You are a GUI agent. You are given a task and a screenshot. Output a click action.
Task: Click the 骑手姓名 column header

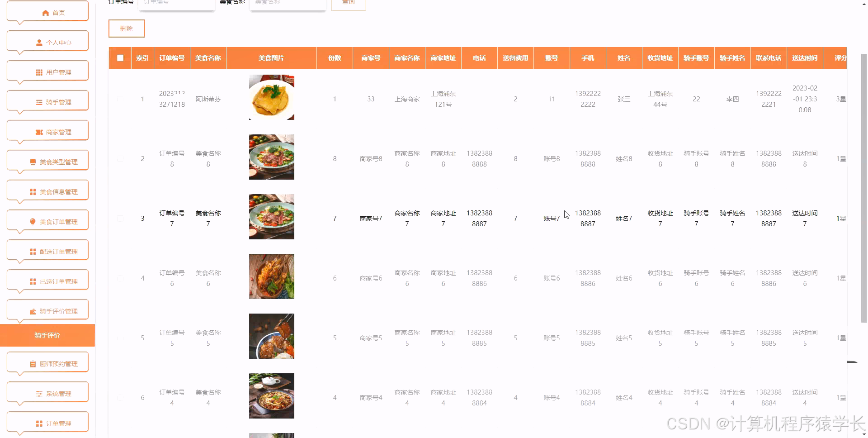(732, 58)
